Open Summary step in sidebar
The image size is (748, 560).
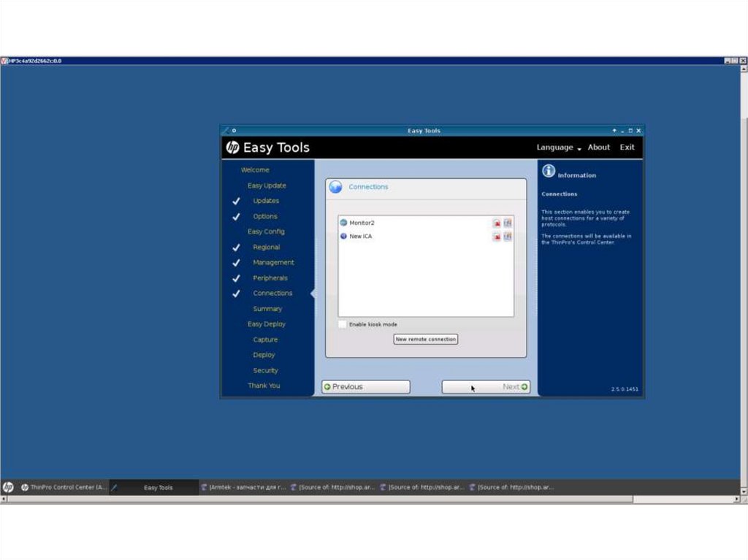(x=267, y=309)
